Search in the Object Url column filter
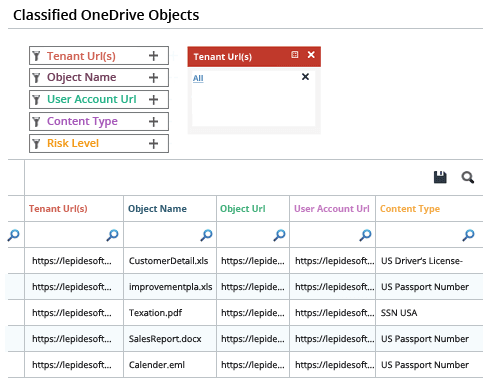500x390 pixels. pyautogui.click(x=279, y=235)
